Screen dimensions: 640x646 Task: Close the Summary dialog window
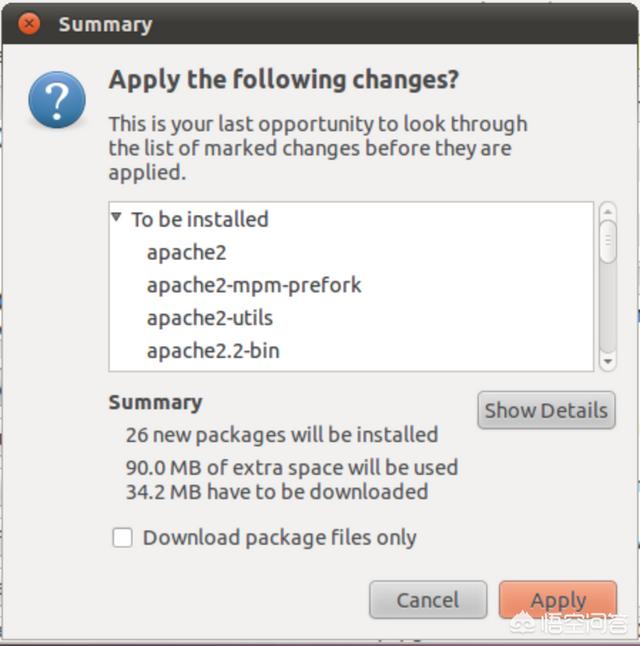(30, 23)
